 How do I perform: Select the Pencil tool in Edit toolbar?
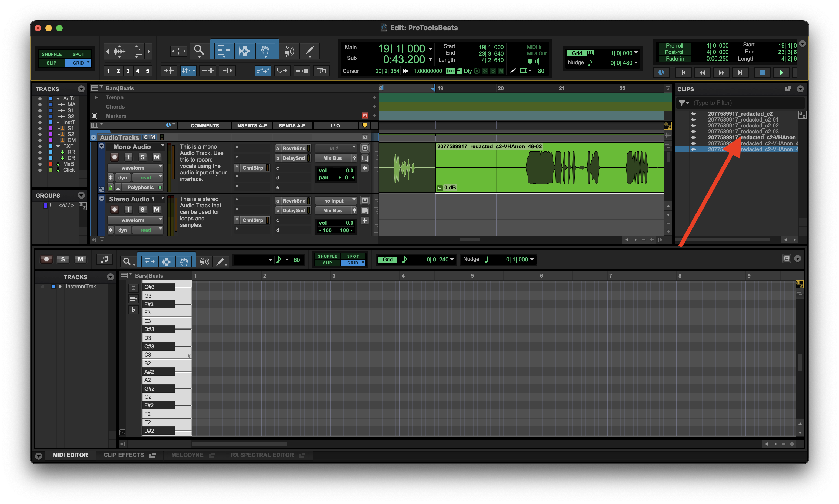[309, 51]
